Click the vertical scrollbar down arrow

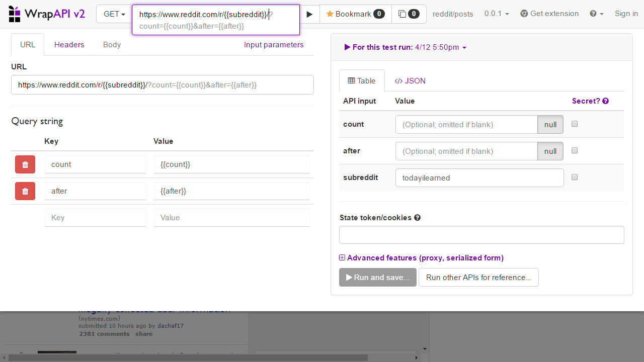[x=425, y=348]
